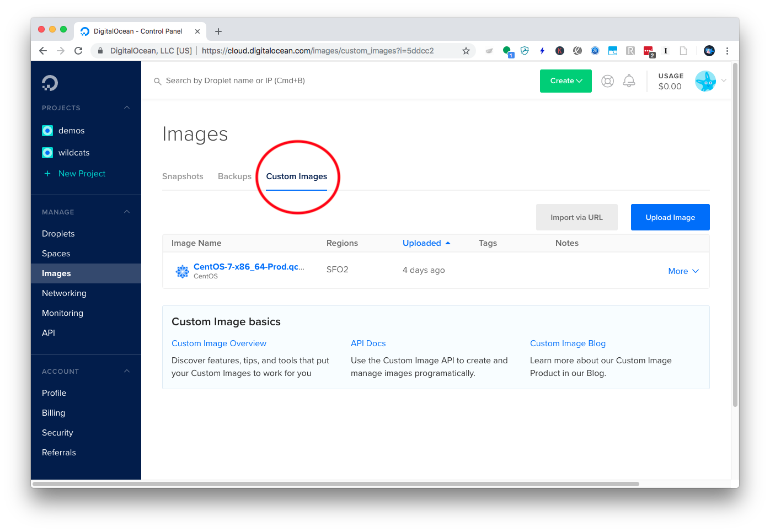Click the Tags column header
This screenshot has width=770, height=532.
point(488,243)
